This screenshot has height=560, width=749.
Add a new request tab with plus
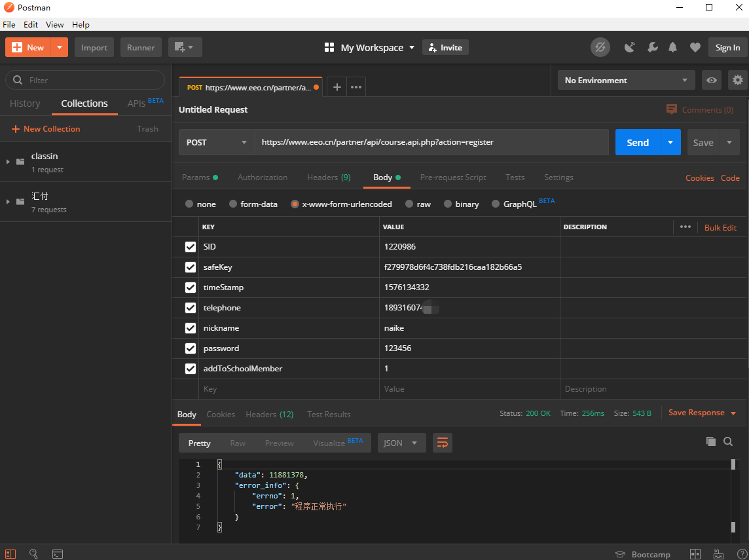pos(337,87)
